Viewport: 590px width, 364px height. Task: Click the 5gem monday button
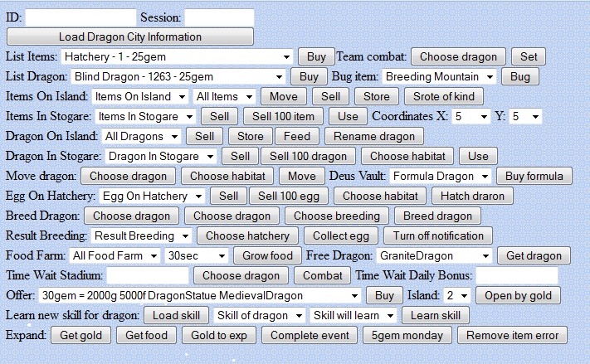tap(407, 336)
